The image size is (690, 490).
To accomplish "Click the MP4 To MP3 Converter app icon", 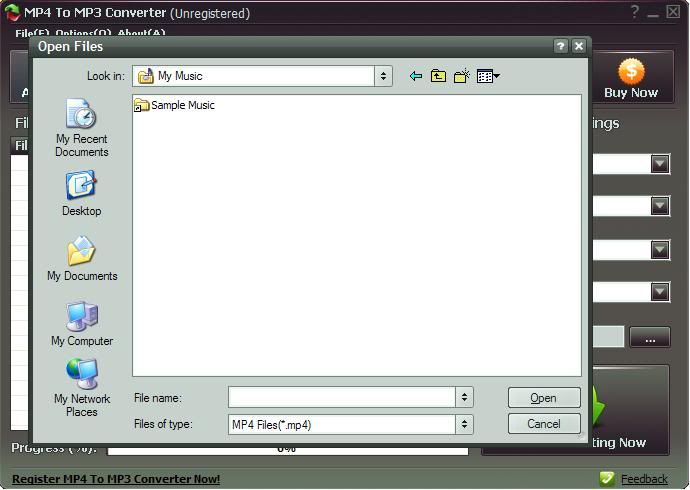I will (13, 12).
